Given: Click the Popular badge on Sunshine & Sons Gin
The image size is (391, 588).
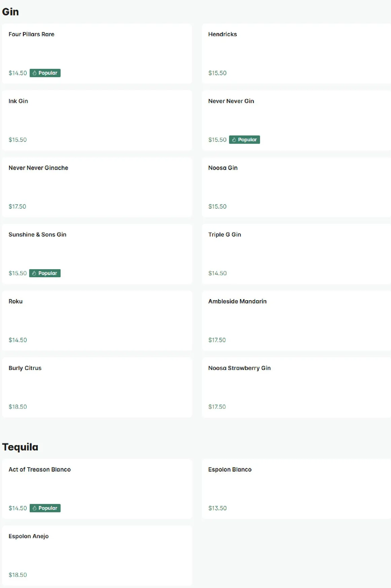Looking at the screenshot, I should tap(45, 273).
